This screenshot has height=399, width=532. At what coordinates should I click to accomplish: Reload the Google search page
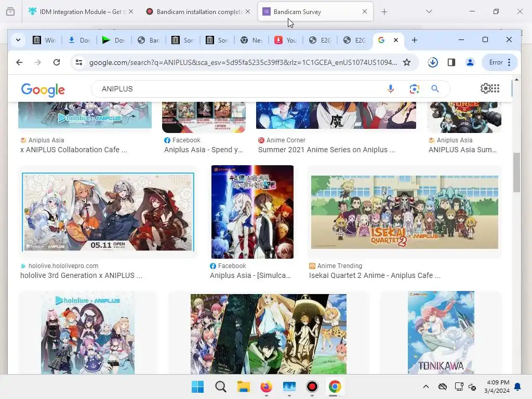57,62
